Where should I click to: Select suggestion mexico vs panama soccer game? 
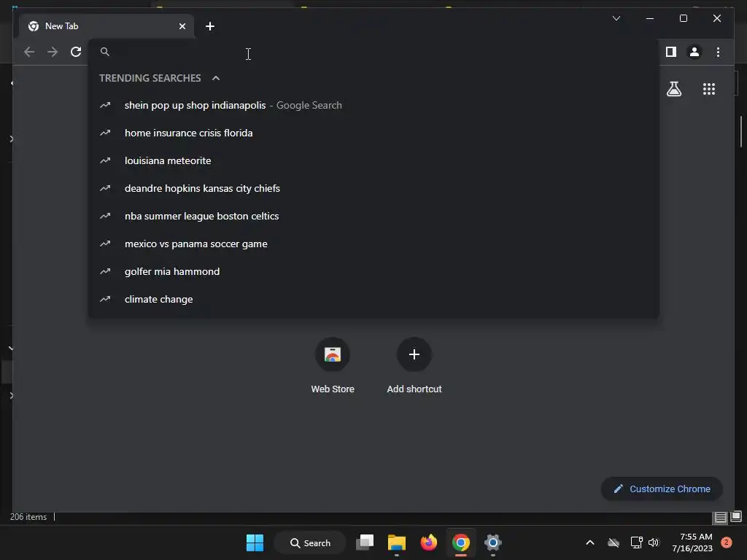point(373,244)
